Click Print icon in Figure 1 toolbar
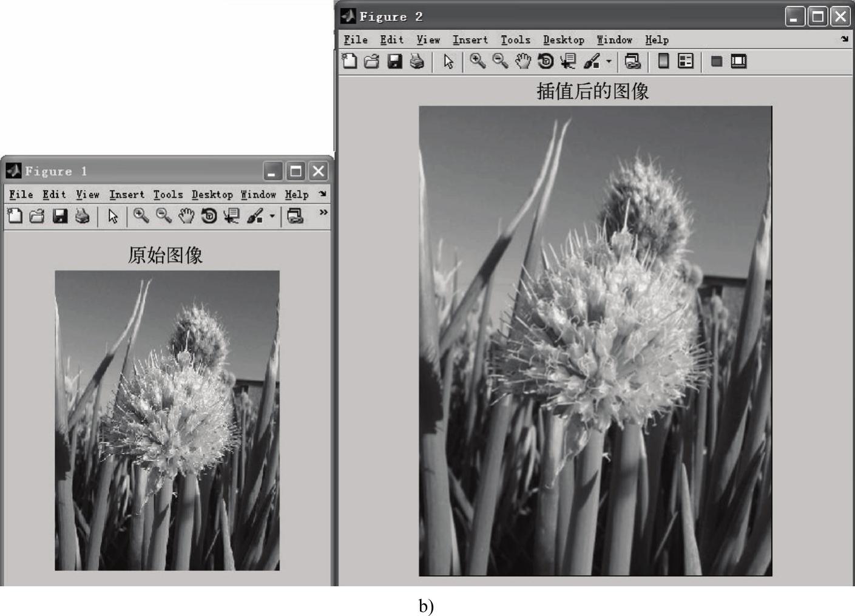855x616 pixels. 82,215
